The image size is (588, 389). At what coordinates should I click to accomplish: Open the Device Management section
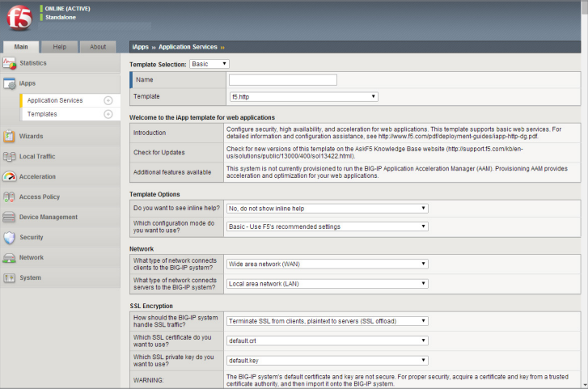tap(49, 217)
